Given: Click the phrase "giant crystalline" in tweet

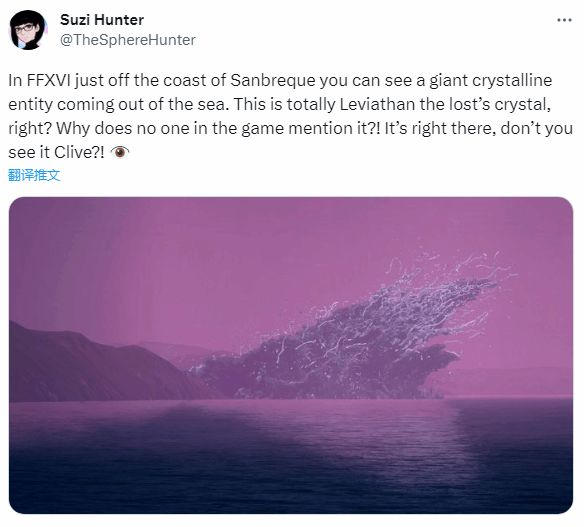Looking at the screenshot, I should click(491, 80).
